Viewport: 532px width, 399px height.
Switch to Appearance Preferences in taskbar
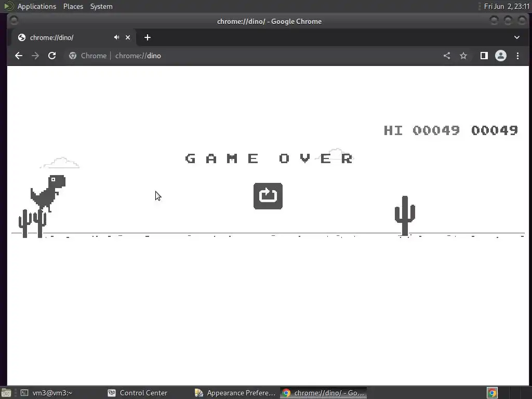coord(236,393)
